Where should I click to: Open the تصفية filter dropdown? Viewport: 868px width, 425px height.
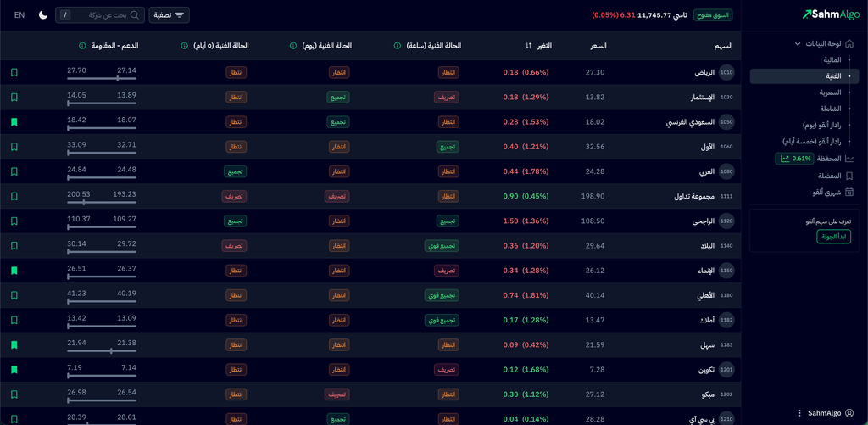(x=170, y=15)
